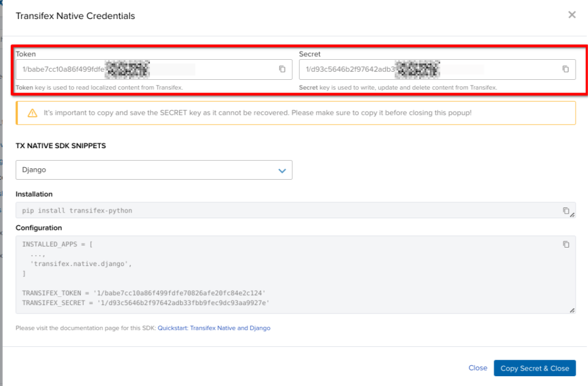
Task: Copy the Configuration snippet with its copy icon
Action: point(566,244)
